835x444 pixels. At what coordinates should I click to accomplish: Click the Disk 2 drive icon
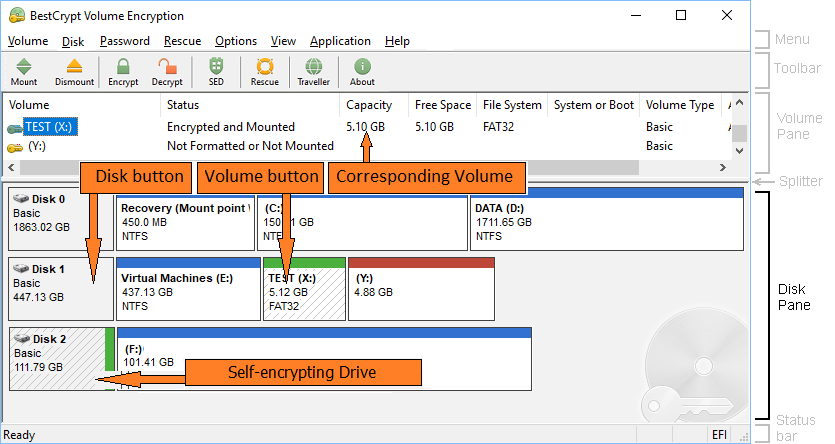point(22,339)
